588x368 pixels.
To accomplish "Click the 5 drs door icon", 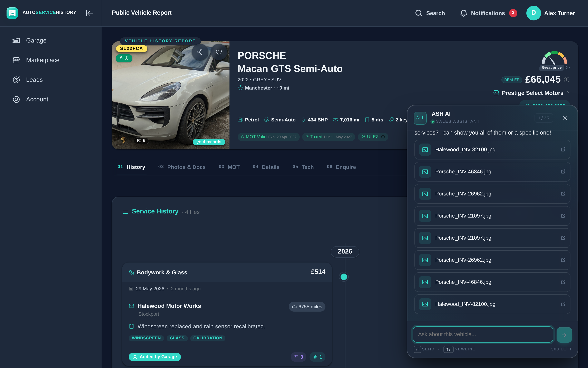I will pos(367,120).
